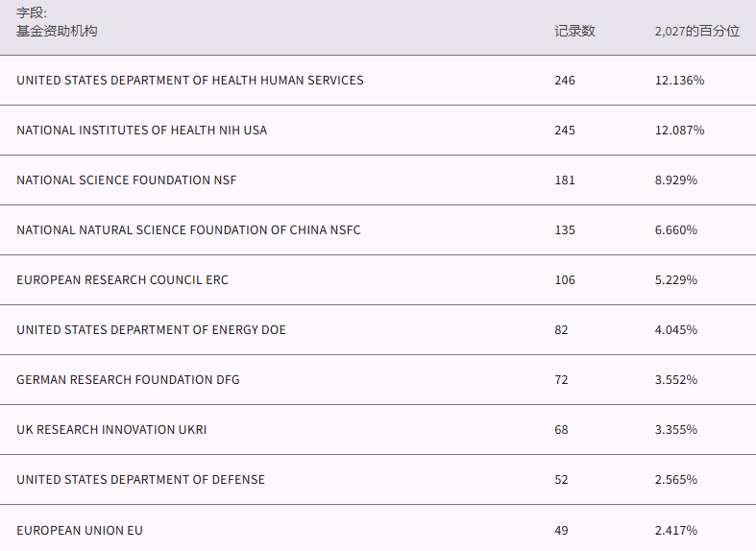Click the 2,027的百分位 column header
The width and height of the screenshot is (756, 551).
tap(697, 31)
